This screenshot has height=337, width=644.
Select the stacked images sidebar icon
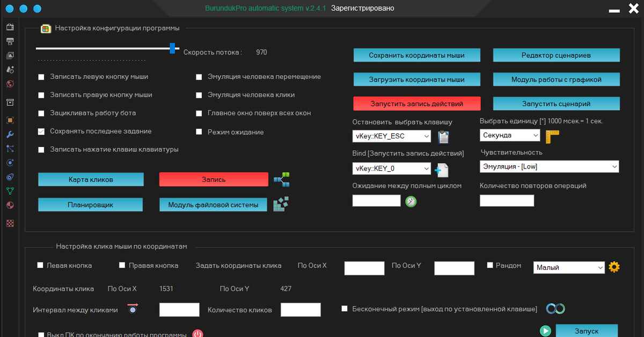(10, 55)
